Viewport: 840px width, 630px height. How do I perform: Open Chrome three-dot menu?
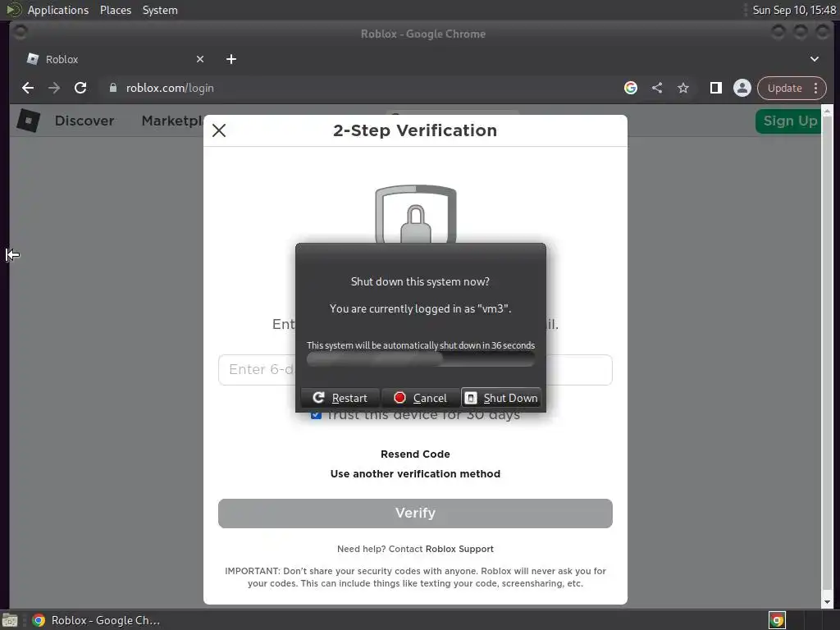[x=816, y=88]
